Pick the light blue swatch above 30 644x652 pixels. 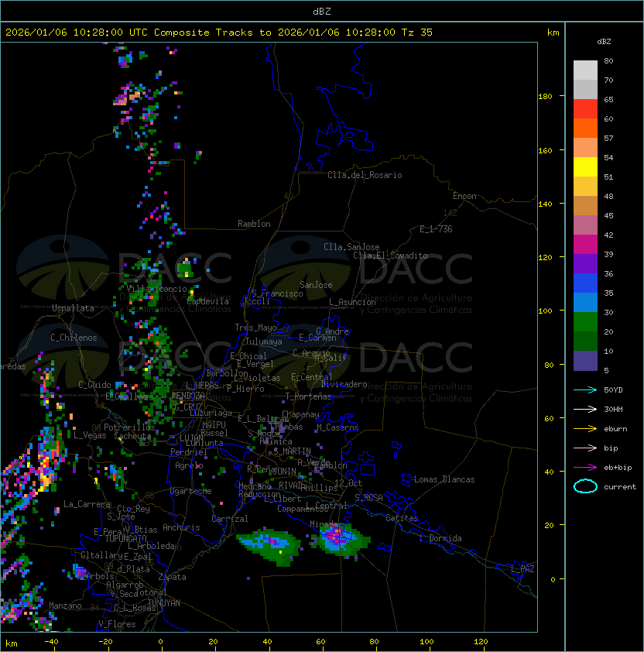(x=585, y=303)
